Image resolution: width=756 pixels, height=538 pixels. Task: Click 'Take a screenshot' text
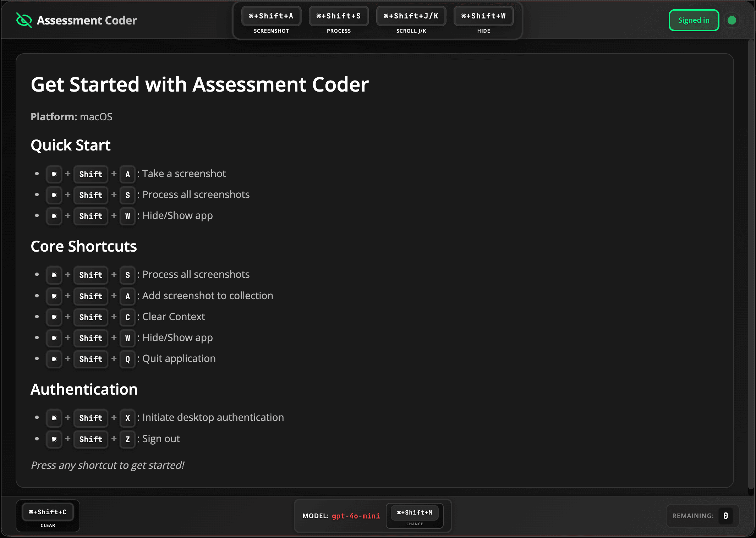[x=184, y=174]
